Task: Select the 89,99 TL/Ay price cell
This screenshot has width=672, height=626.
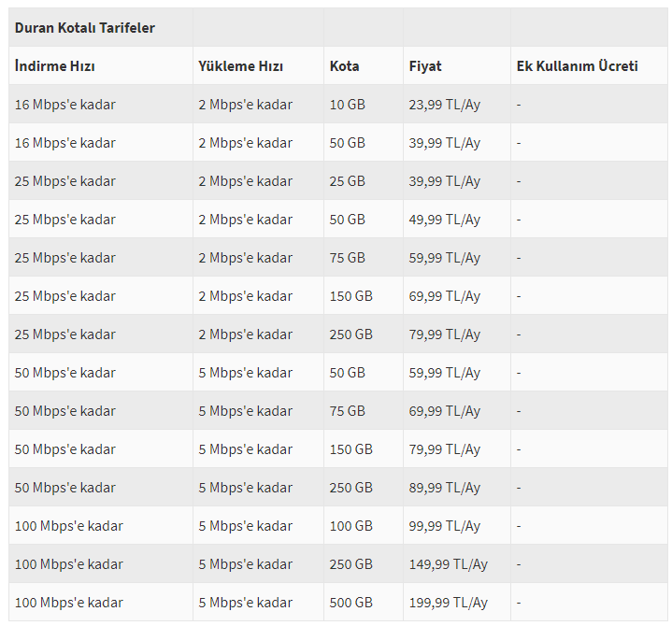Action: 445,488
